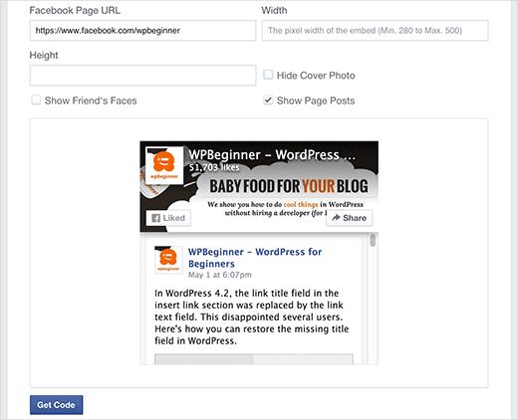
Task: Click into the Width input field
Action: pyautogui.click(x=375, y=31)
